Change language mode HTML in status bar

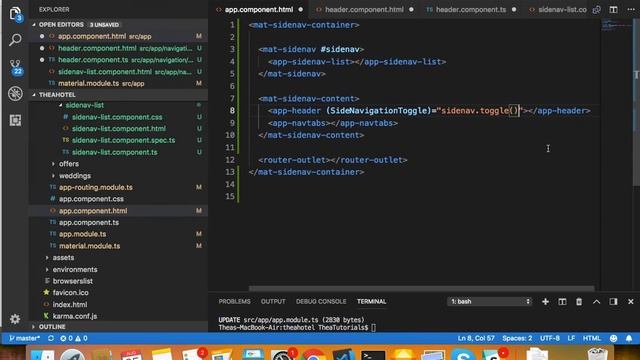pyautogui.click(x=591, y=338)
